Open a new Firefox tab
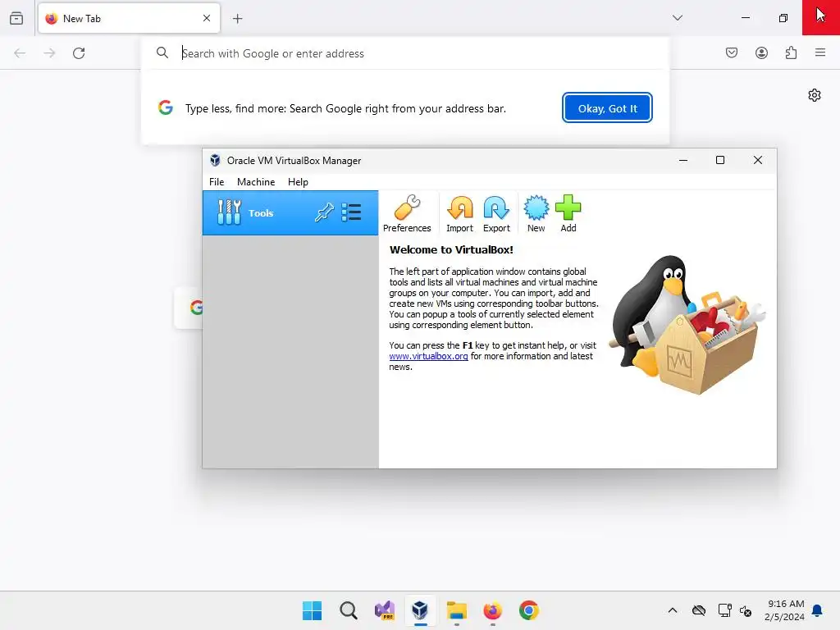The height and width of the screenshot is (630, 840). tap(237, 19)
